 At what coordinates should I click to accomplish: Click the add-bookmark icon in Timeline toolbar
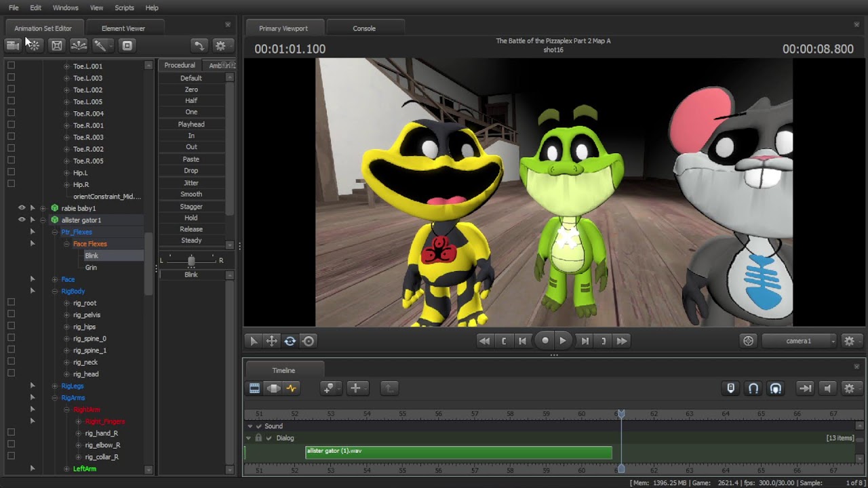[329, 388]
